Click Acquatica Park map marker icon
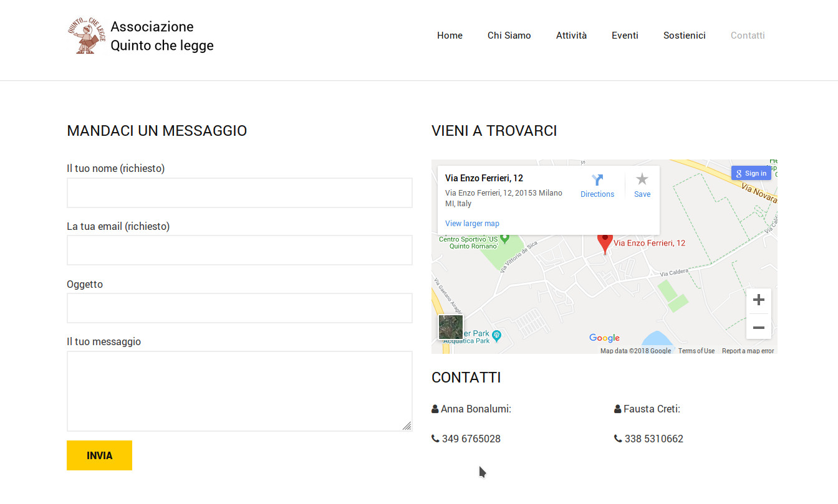The height and width of the screenshot is (504, 838). [497, 336]
